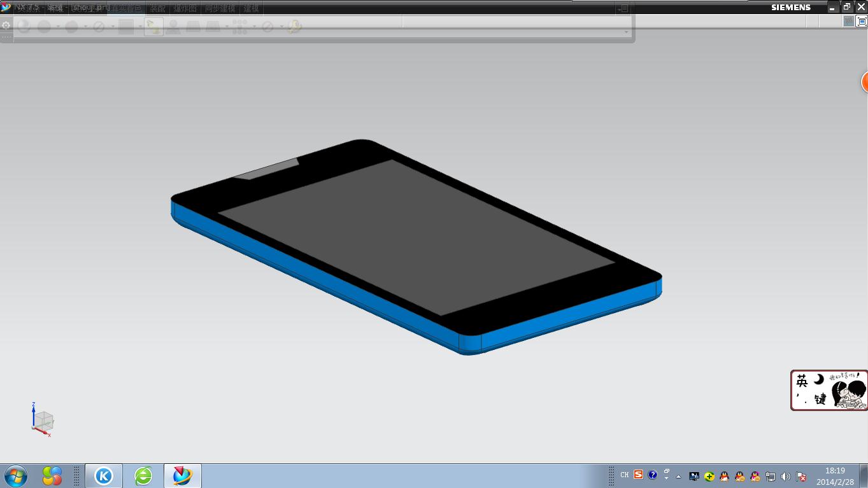Toggle NX full screen mode icon
The width and height of the screenshot is (868, 488).
pos(862,21)
